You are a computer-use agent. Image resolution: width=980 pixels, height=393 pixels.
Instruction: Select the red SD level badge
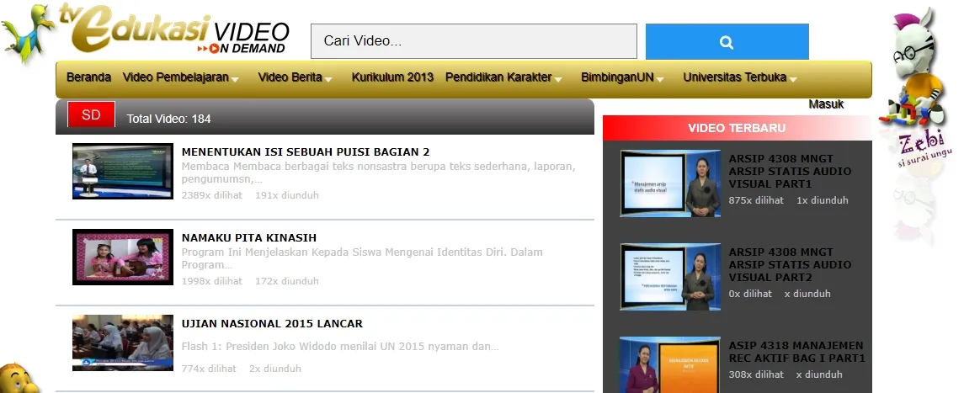(91, 115)
